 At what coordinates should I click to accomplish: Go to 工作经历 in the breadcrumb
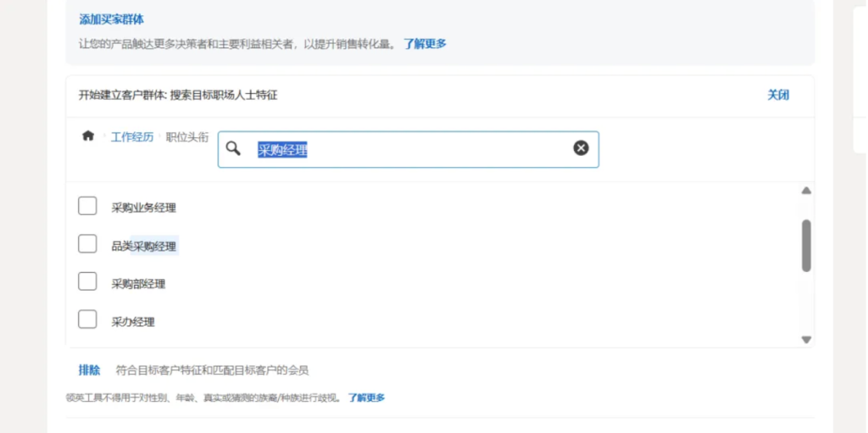pos(132,136)
